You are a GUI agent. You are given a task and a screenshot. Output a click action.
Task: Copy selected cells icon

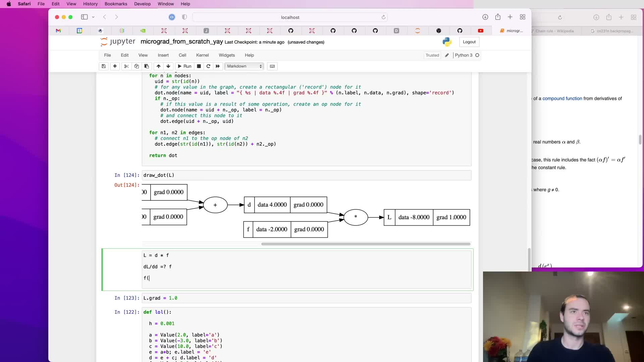point(137,66)
